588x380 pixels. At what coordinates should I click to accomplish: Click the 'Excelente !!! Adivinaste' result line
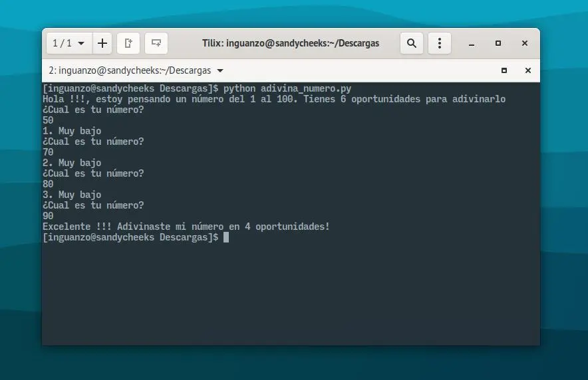[x=186, y=227]
